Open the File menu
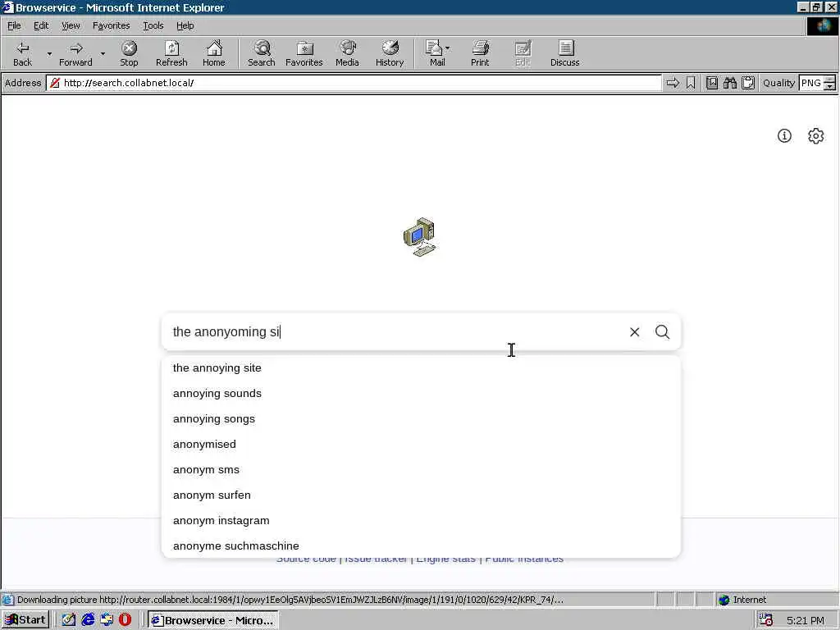 point(14,25)
